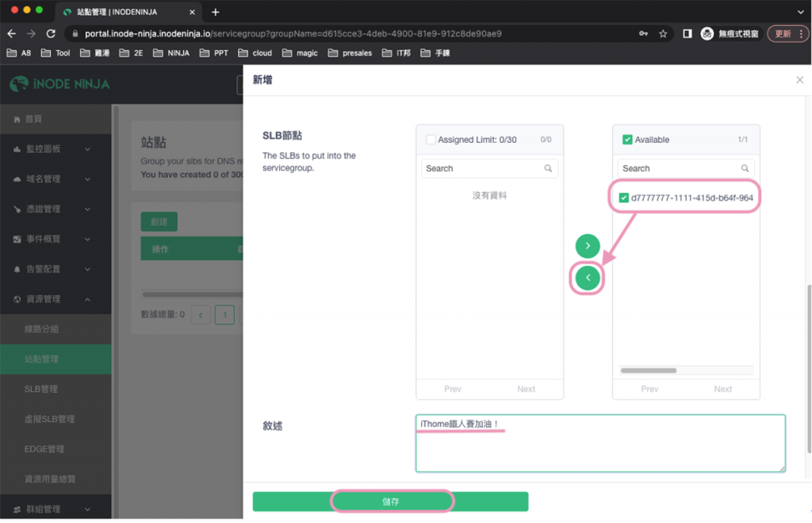
Task: Open the tab search chevron at top right
Action: point(801,12)
